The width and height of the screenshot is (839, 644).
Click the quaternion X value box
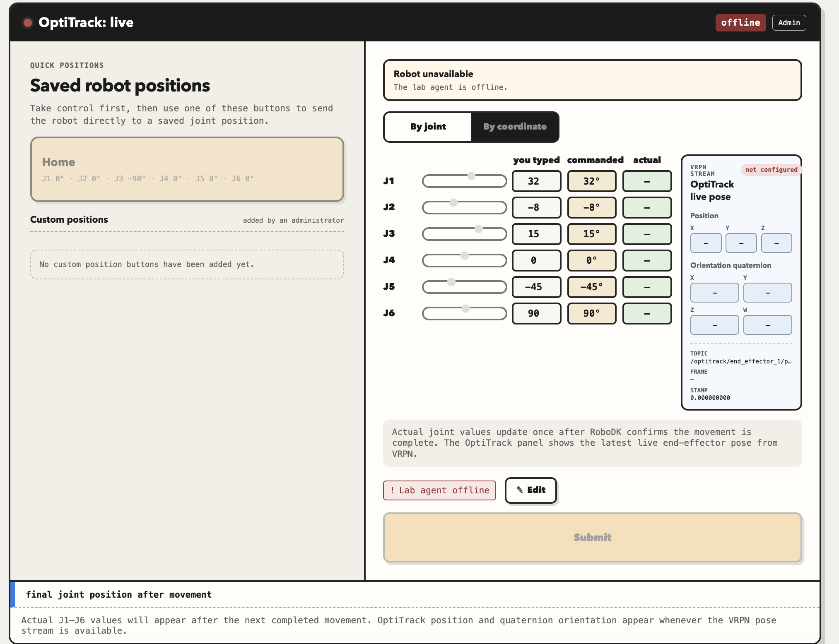[714, 293]
